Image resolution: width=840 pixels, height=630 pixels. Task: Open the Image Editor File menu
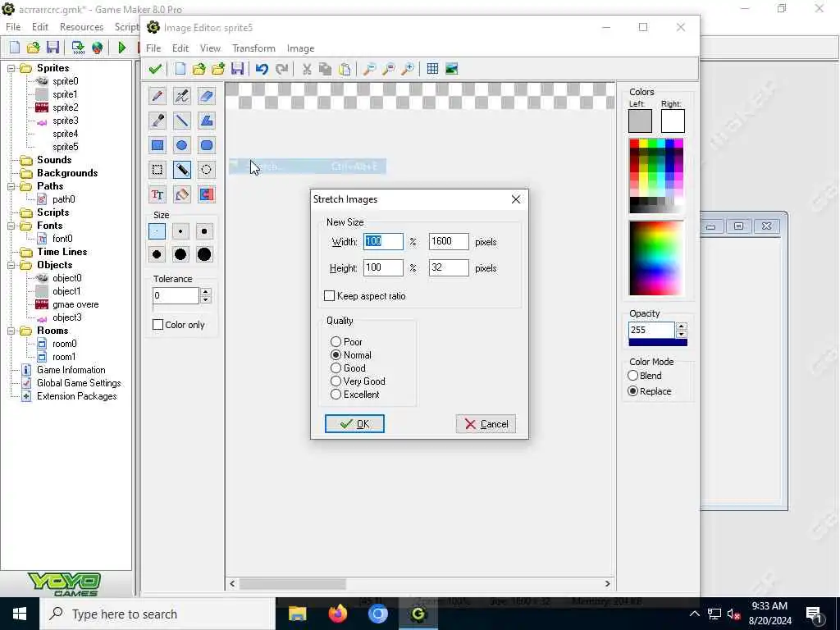pyautogui.click(x=153, y=48)
